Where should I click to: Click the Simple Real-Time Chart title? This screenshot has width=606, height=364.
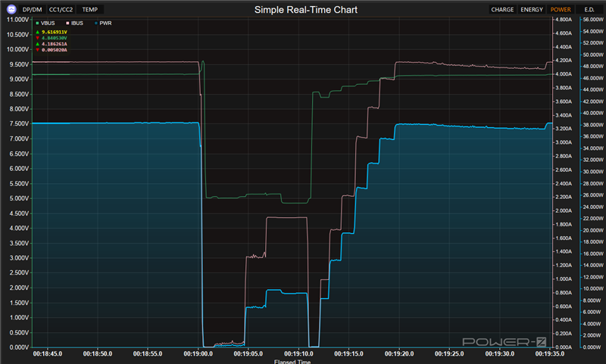pyautogui.click(x=305, y=10)
